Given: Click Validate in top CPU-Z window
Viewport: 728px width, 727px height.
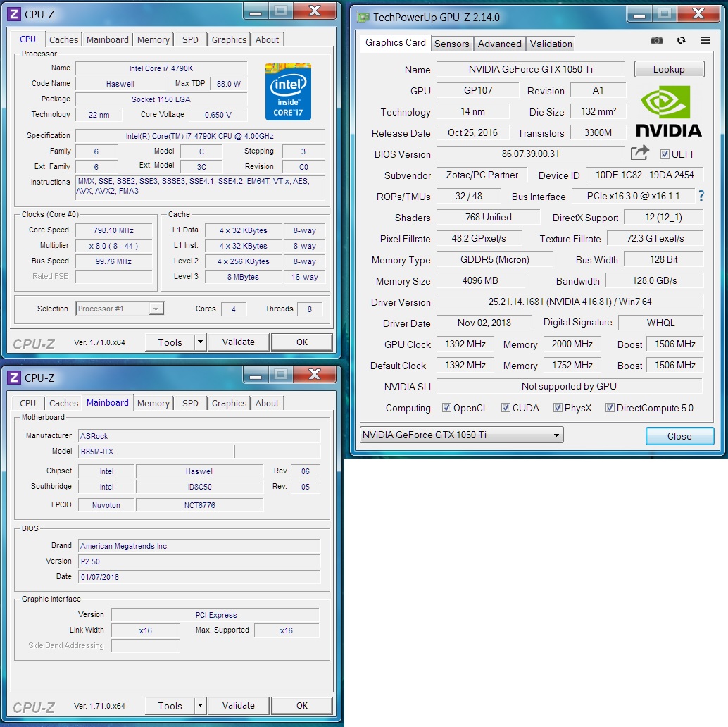Looking at the screenshot, I should [238, 342].
